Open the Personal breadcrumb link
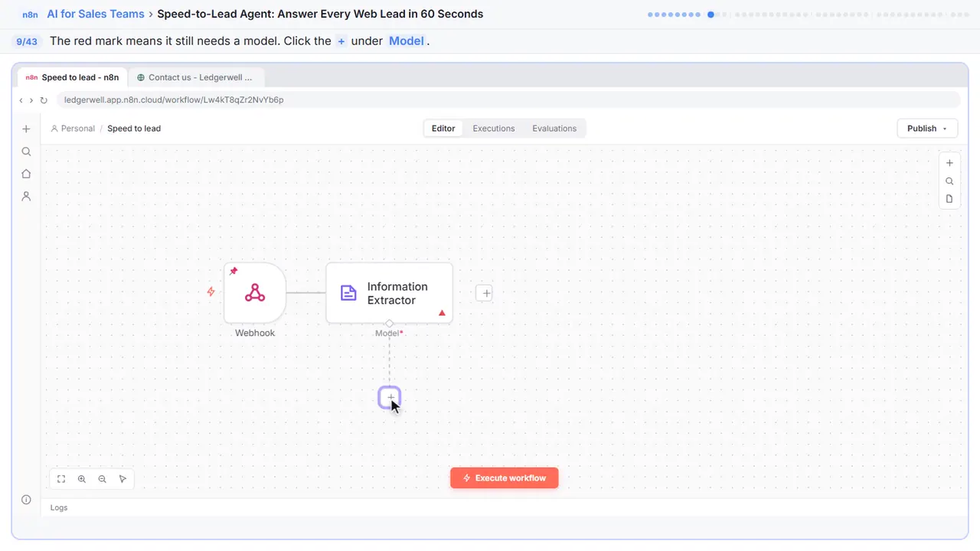 click(73, 129)
